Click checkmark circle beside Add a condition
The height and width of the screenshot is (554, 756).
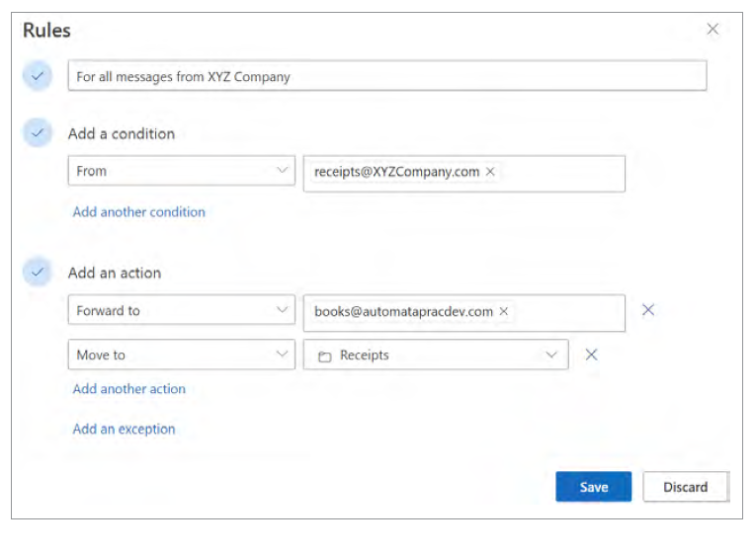(38, 133)
